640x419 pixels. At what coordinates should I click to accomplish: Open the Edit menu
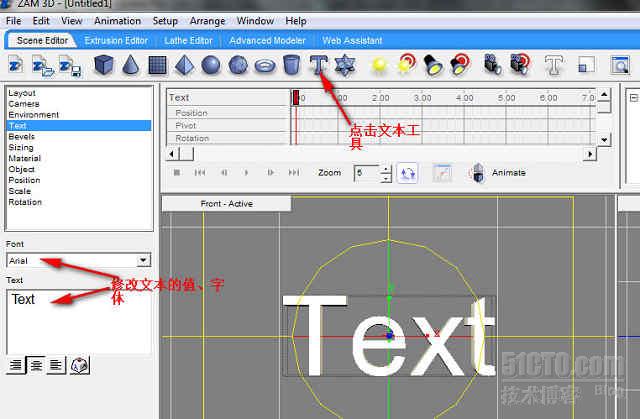(41, 21)
